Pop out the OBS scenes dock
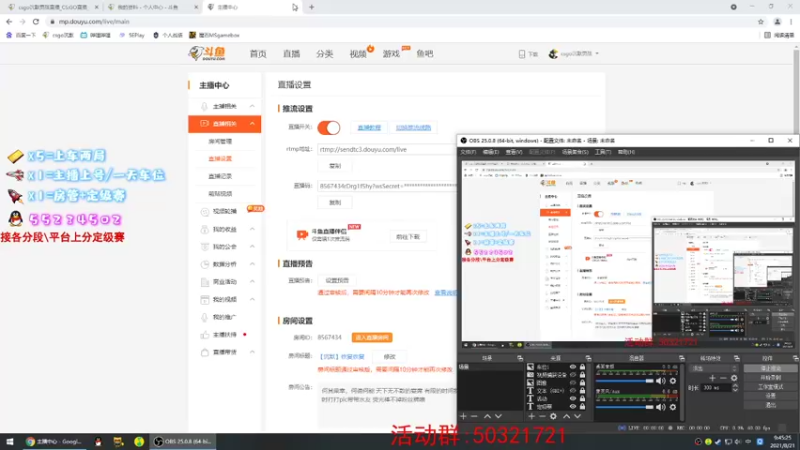 coord(520,358)
